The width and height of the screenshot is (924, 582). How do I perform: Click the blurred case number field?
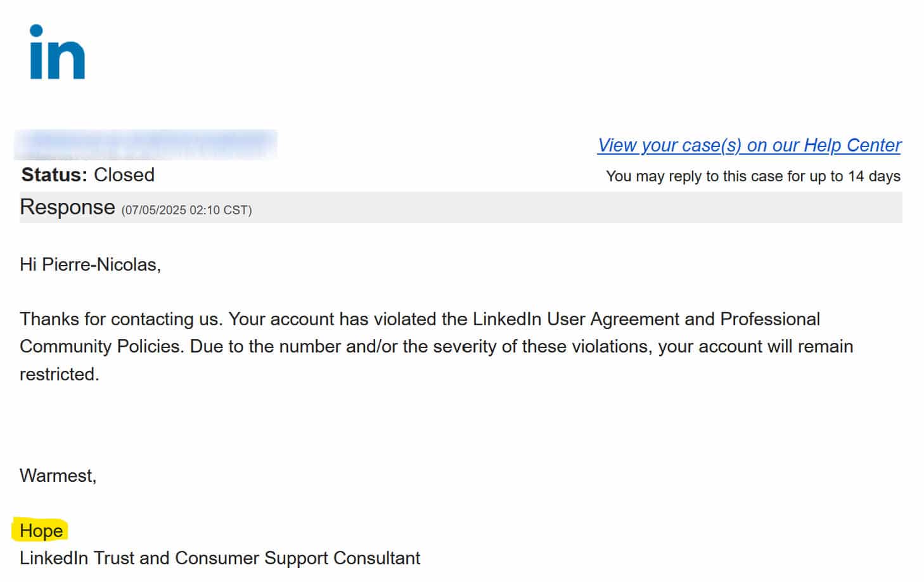[x=146, y=144]
